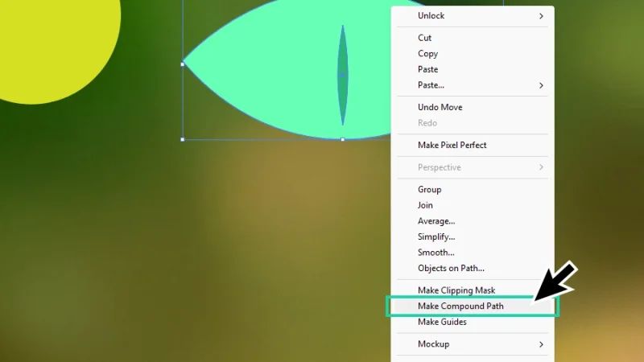Click the Smooth... menu item
Image resolution: width=644 pixels, height=362 pixels.
click(x=435, y=253)
